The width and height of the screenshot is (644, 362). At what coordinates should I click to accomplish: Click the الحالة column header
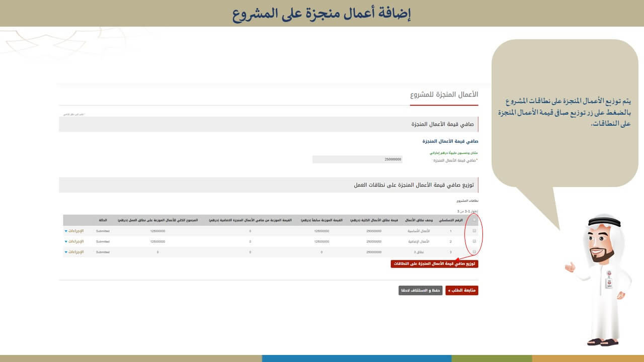pos(103,220)
